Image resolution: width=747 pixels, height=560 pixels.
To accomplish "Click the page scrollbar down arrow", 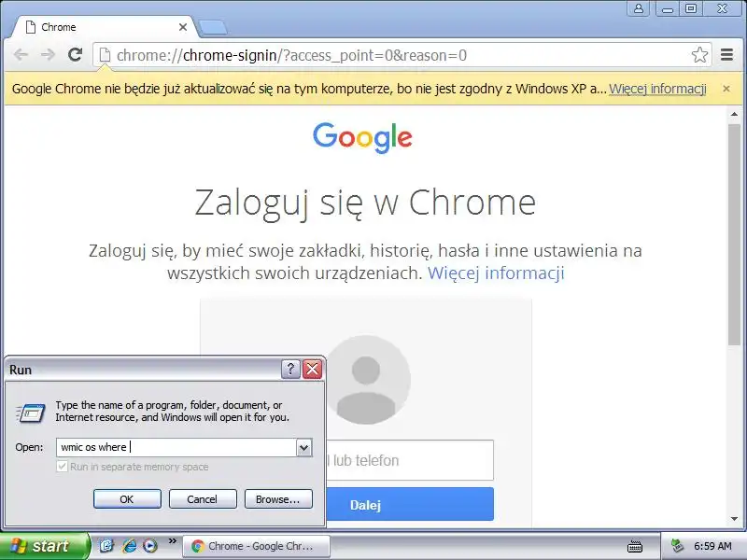I will [734, 519].
